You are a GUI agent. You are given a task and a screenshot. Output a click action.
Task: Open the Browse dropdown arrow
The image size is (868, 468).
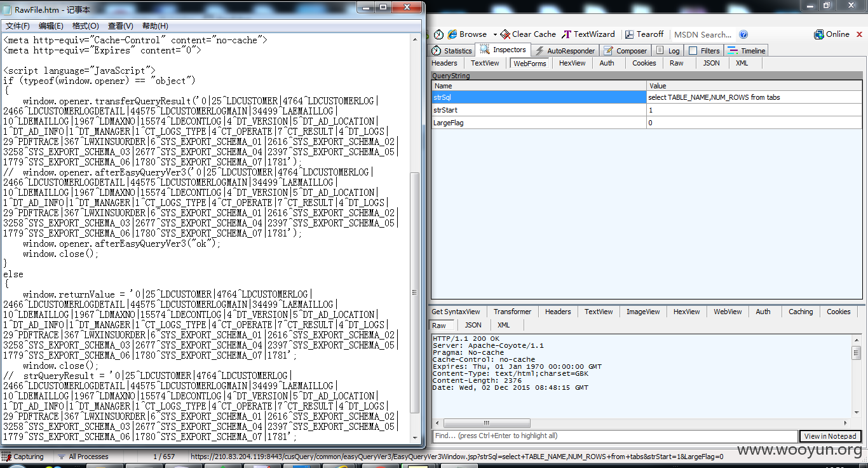pos(494,34)
